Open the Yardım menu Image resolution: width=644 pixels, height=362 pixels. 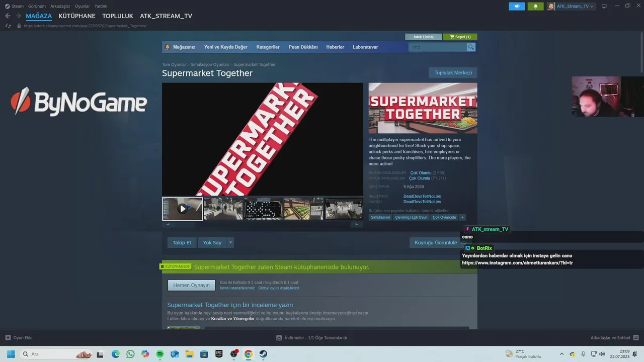101,6
